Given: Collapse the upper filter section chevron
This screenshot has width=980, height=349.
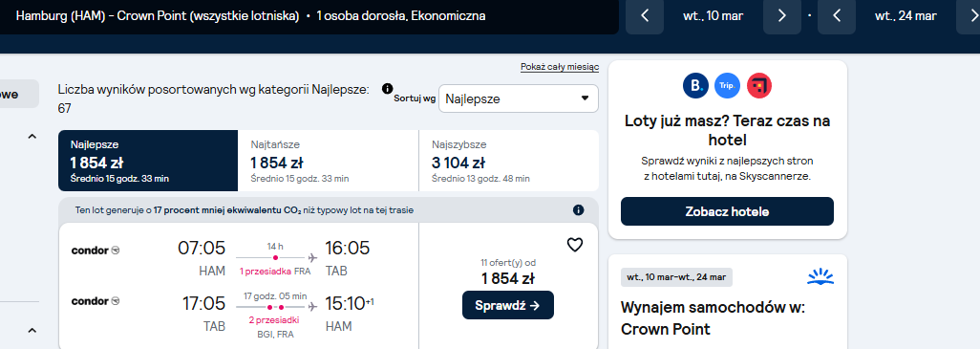Looking at the screenshot, I should (x=32, y=137).
